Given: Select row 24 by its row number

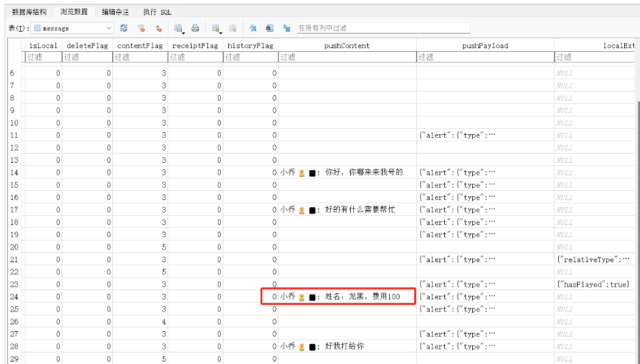Looking at the screenshot, I should tap(15, 297).
